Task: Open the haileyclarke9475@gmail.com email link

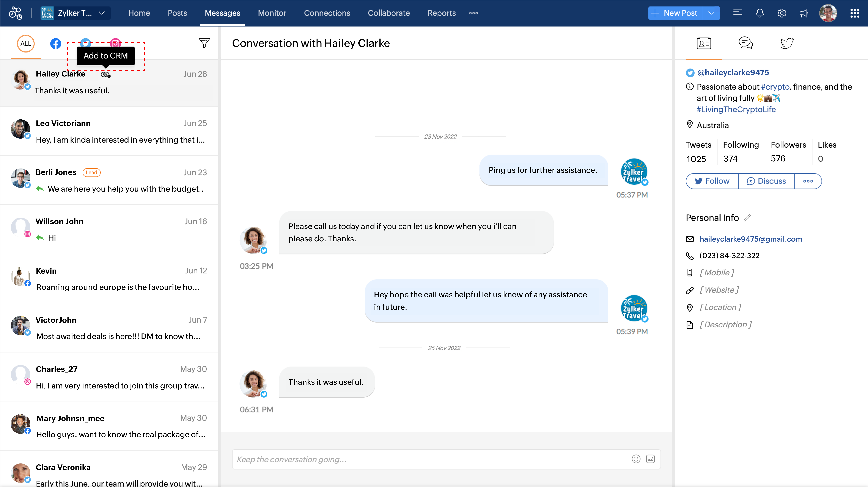Action: (x=750, y=239)
